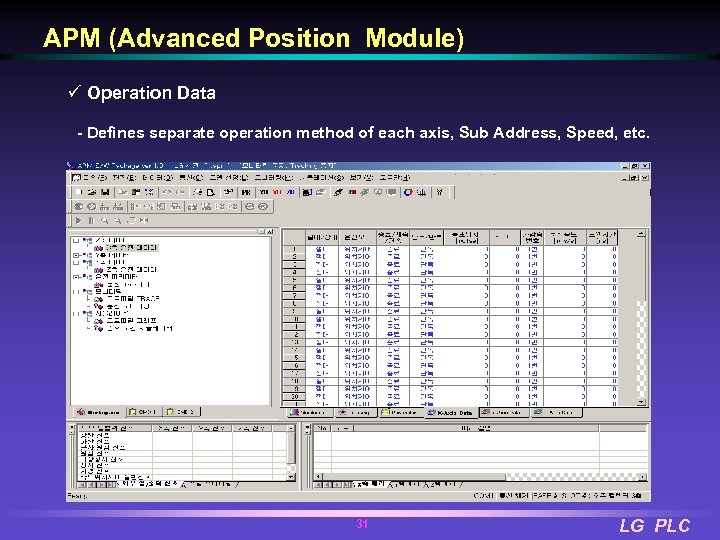Switch to the second yellow-icon CH tab
This screenshot has width=720, height=540.
point(180,412)
